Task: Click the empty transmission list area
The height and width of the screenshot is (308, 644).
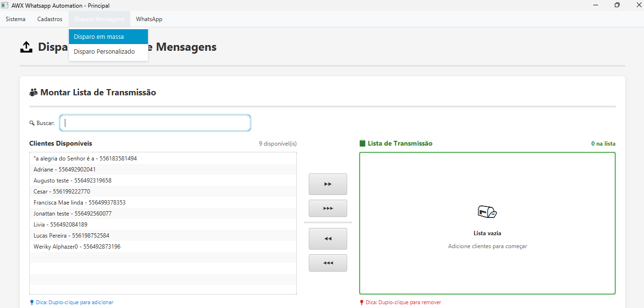Action: (x=487, y=268)
